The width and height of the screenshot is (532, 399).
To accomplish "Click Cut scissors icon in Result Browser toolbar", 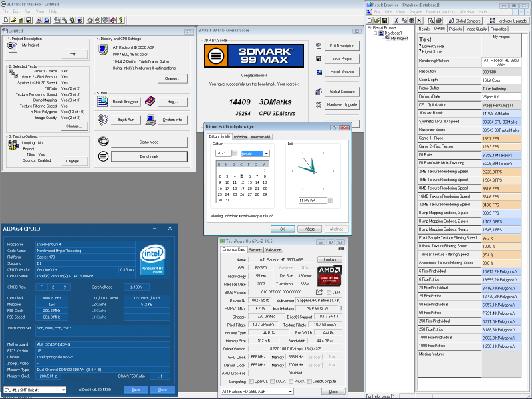I will point(396,21).
